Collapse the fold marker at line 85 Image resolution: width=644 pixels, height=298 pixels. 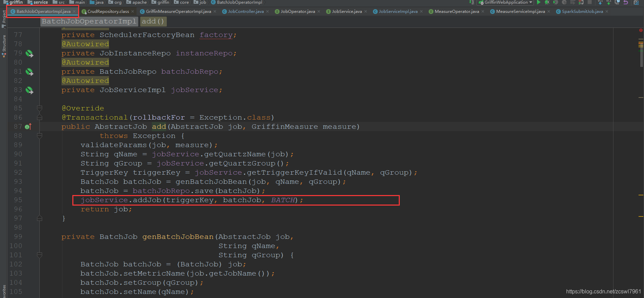(x=39, y=108)
